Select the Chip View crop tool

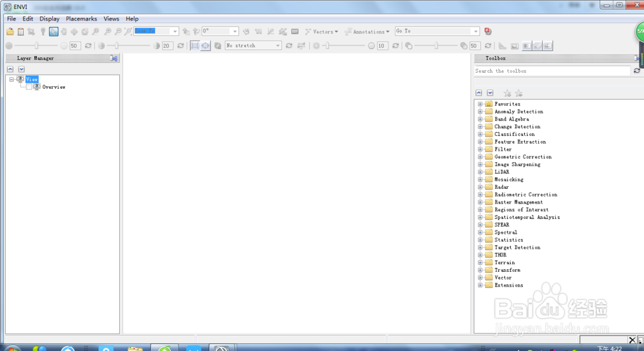coord(31,32)
